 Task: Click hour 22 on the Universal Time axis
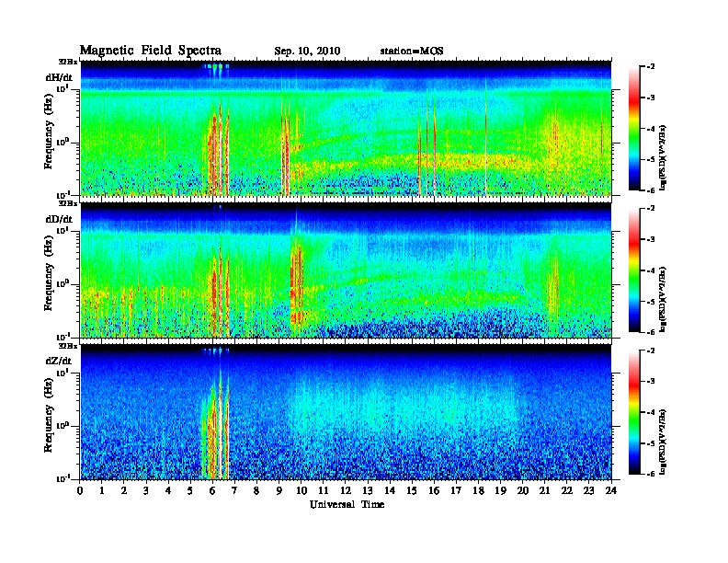pyautogui.click(x=567, y=491)
